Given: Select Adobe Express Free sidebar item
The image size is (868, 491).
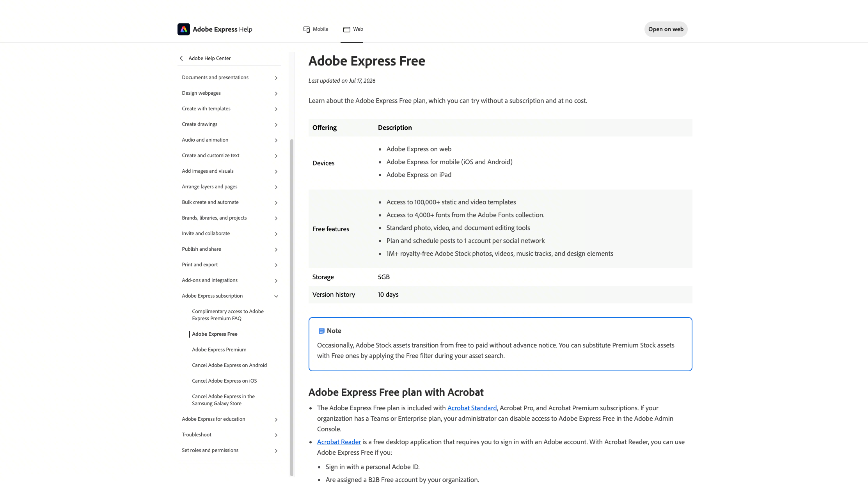Looking at the screenshot, I should point(215,334).
